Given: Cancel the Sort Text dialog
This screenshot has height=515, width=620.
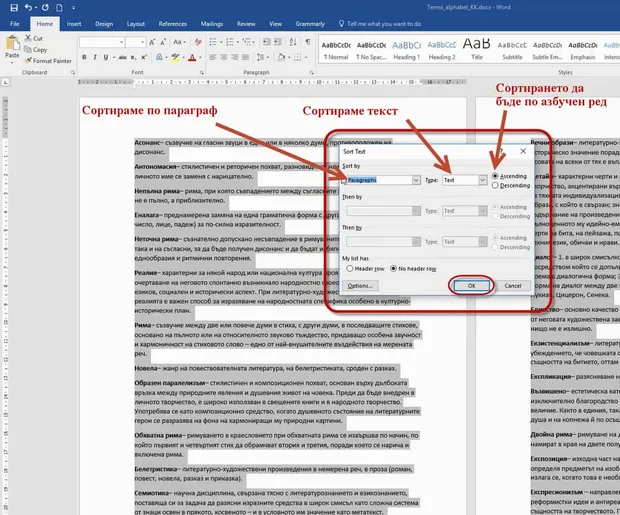Looking at the screenshot, I should [513, 286].
